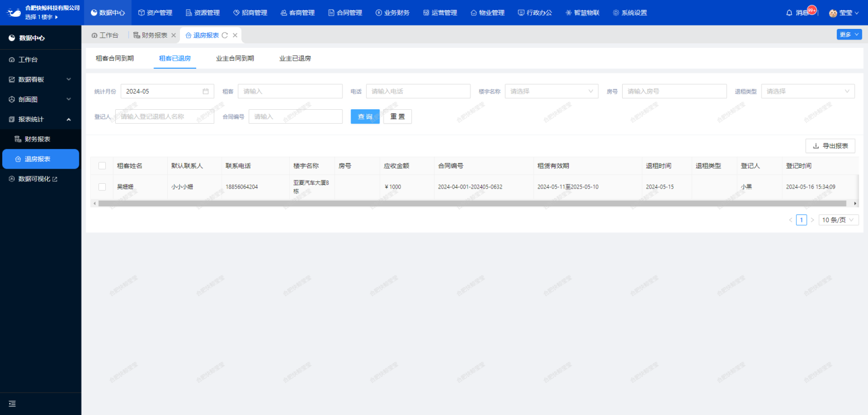Open 智慧物联 in top navigation

(582, 13)
